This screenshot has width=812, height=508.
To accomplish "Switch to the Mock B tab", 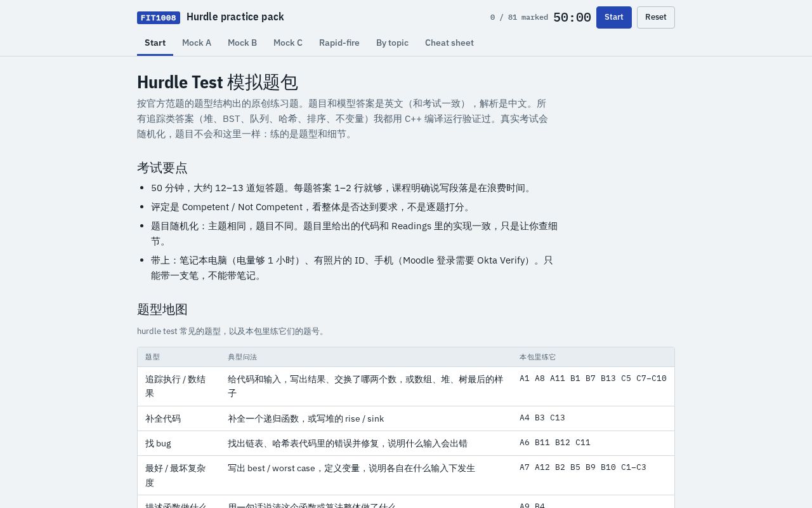I will click(x=242, y=43).
